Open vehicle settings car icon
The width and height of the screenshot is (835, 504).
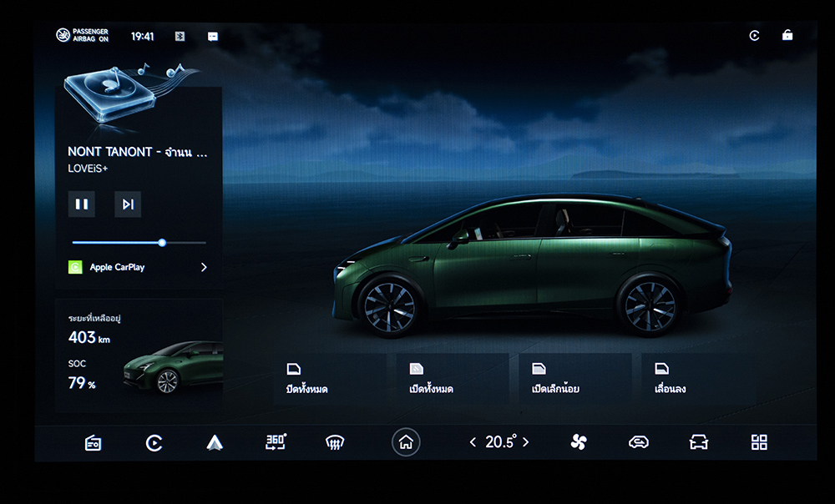pos(699,442)
